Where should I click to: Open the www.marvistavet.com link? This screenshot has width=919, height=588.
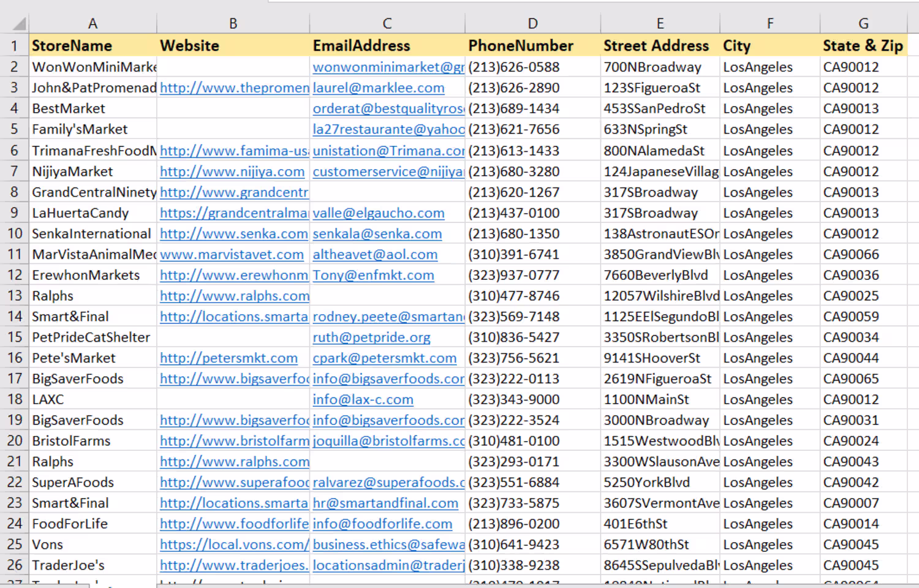232,255
